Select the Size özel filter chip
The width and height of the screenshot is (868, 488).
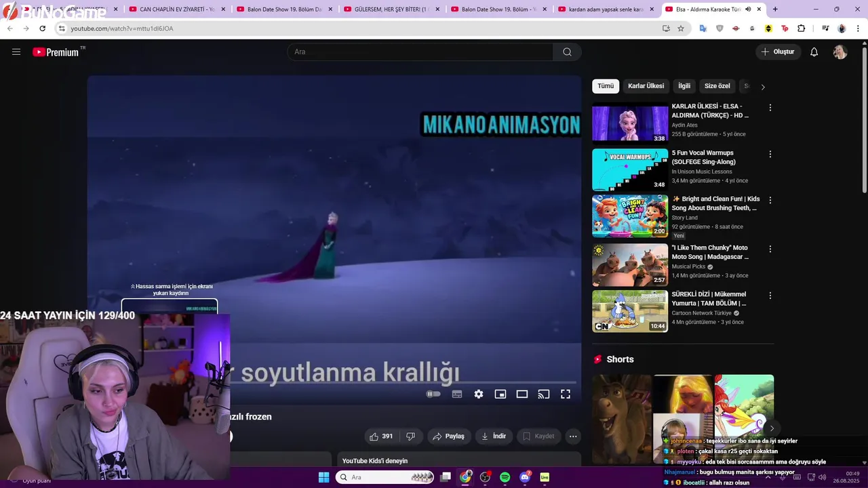click(x=717, y=86)
